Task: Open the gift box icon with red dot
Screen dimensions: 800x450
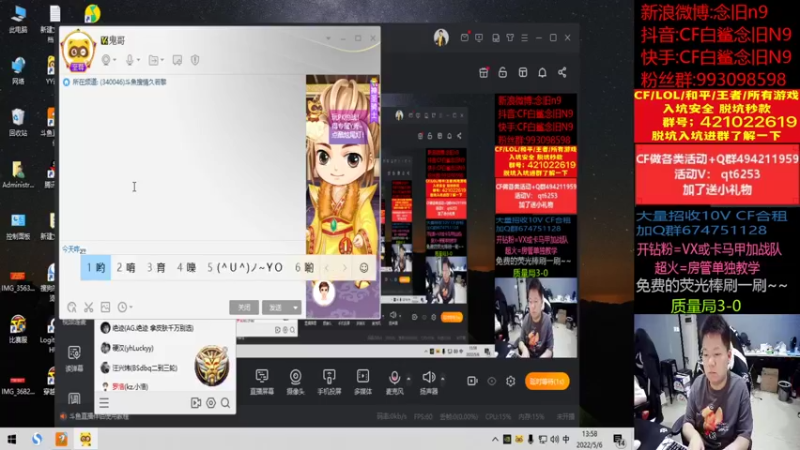Action: 484,72
